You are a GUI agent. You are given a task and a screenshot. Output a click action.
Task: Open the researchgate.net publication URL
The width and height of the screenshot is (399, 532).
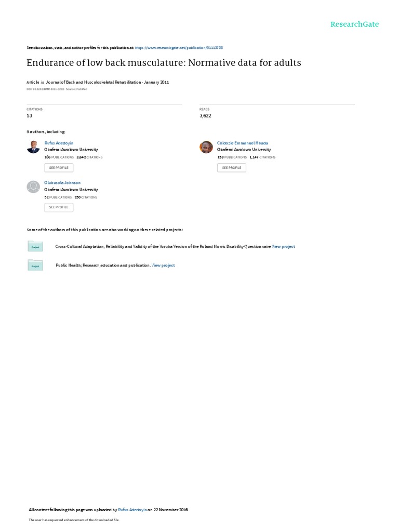pyautogui.click(x=179, y=48)
